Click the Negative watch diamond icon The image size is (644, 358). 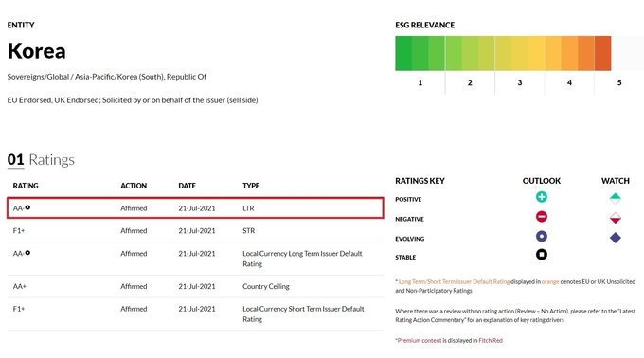[616, 218]
